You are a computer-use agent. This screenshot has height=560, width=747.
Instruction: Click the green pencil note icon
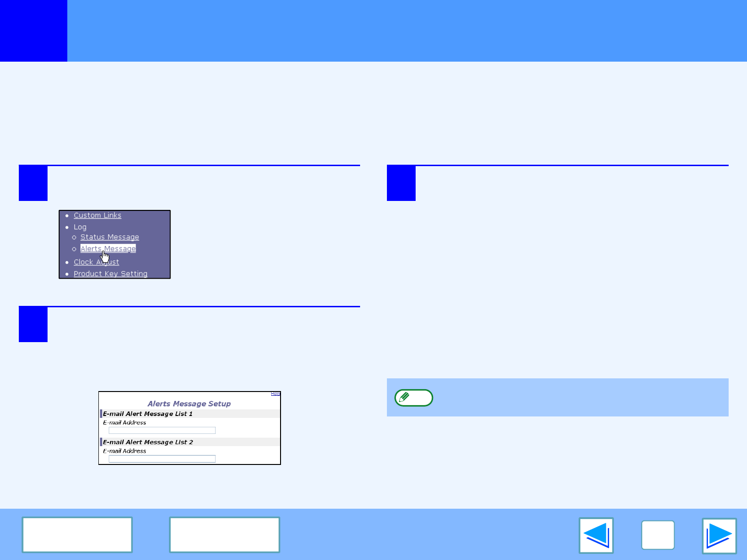(x=413, y=398)
